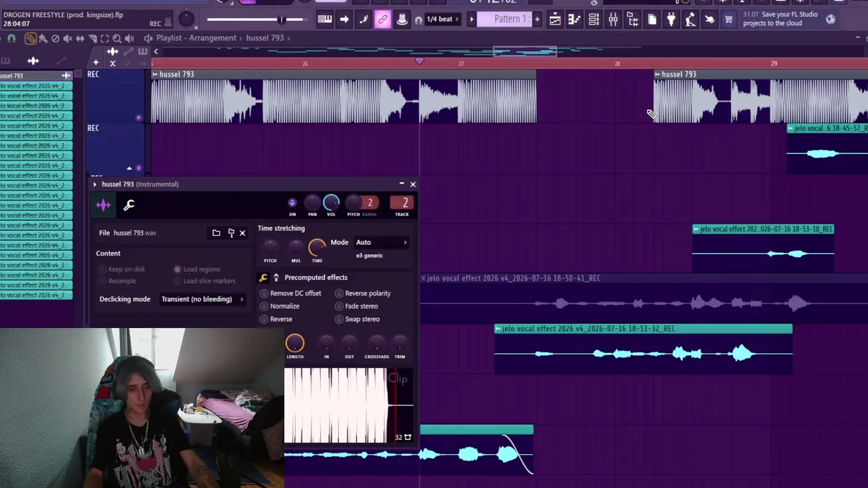This screenshot has width=868, height=488.
Task: Select the Slip tool in Playlist
Action: [x=80, y=39]
